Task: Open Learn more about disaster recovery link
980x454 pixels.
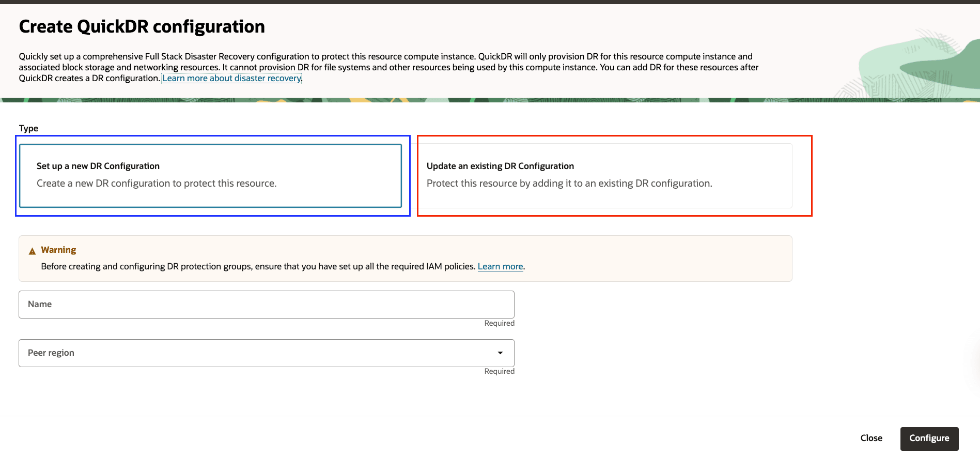Action: click(x=231, y=78)
